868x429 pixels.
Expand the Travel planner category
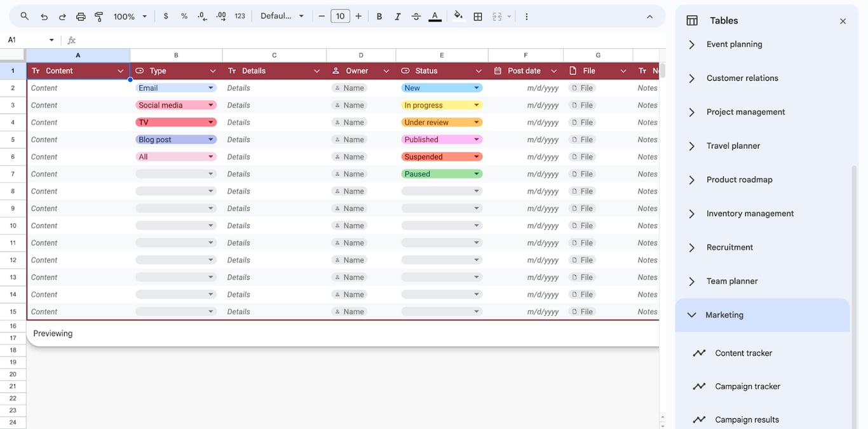click(692, 146)
